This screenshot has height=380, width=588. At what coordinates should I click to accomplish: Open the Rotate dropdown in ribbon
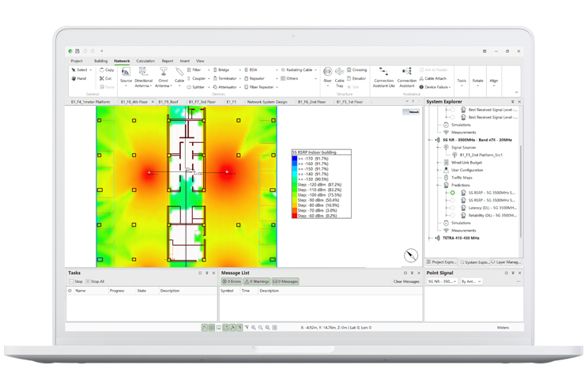[x=477, y=83]
